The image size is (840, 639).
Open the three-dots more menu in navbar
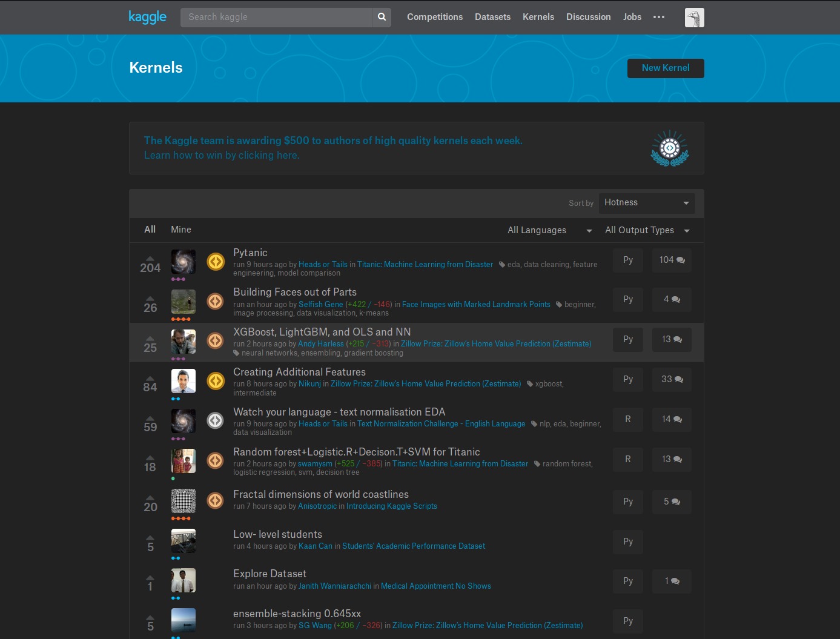pyautogui.click(x=659, y=17)
